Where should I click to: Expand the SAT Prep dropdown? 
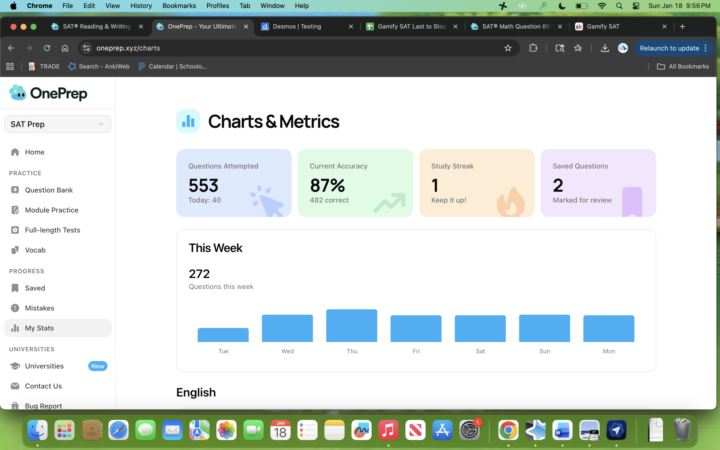click(x=57, y=124)
